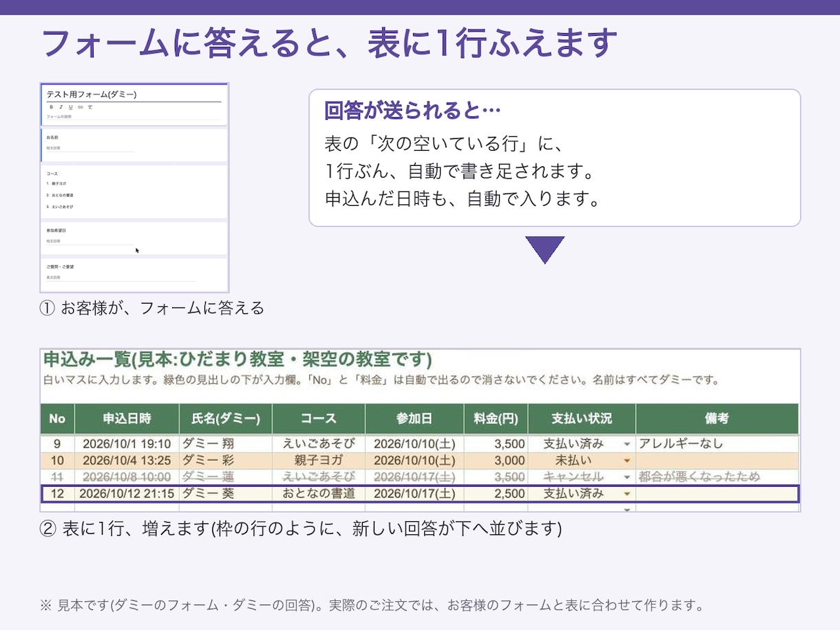Click the 申込日時 column header
This screenshot has height=630, width=840.
pyautogui.click(x=127, y=419)
